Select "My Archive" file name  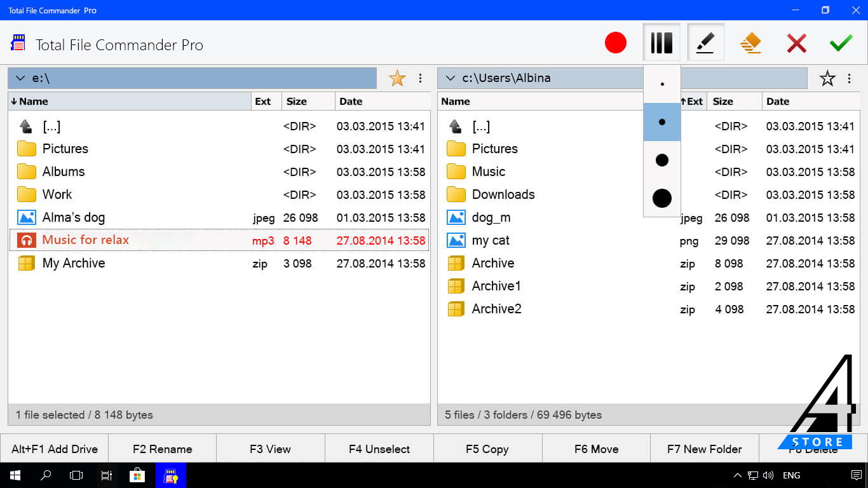[x=74, y=263]
